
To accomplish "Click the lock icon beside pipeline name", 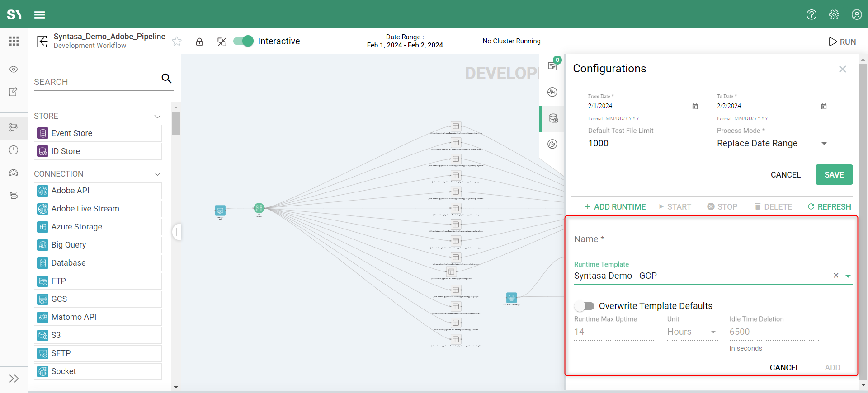I will (199, 42).
